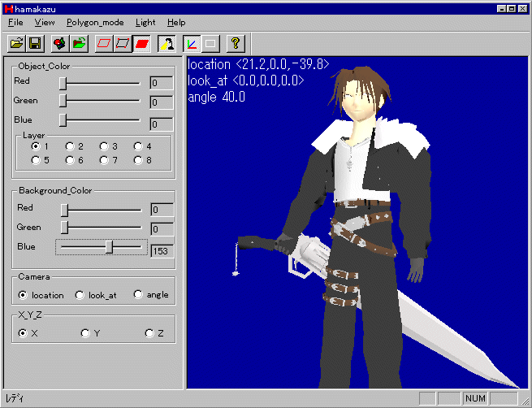The width and height of the screenshot is (532, 408).
Task: Click Background_Color Red value field
Action: (x=162, y=210)
